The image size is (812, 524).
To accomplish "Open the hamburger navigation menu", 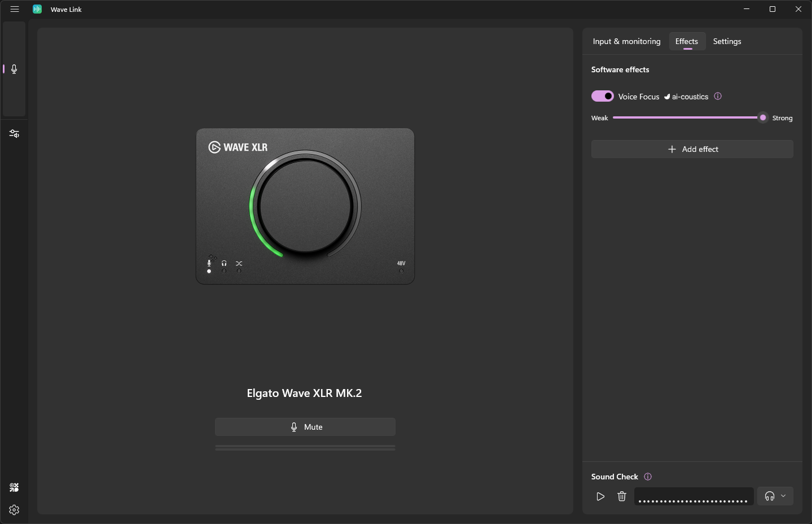I will click(15, 9).
